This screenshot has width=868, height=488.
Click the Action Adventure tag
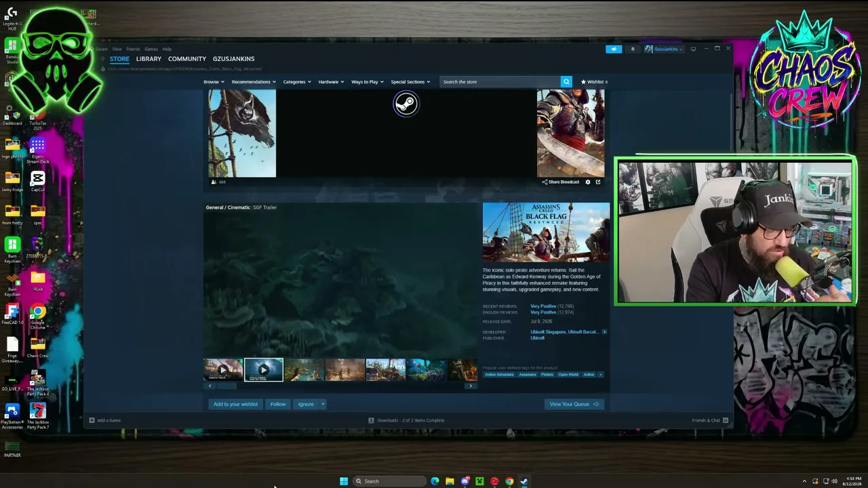coord(499,375)
